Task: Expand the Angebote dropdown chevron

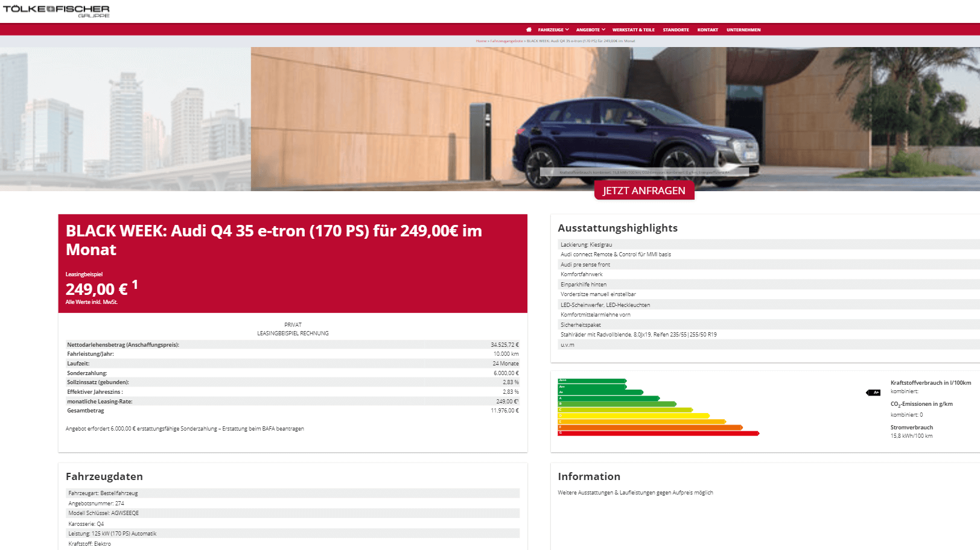Action: (x=603, y=30)
